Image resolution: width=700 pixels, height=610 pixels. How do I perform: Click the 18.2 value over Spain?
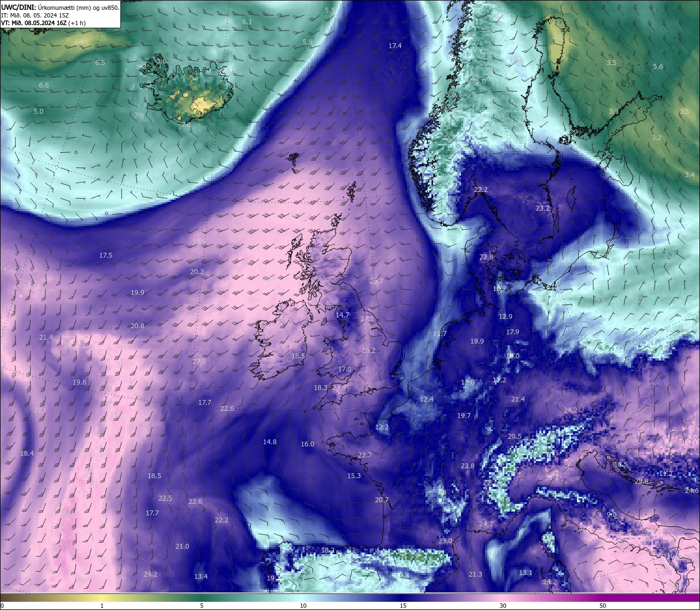tap(328, 550)
